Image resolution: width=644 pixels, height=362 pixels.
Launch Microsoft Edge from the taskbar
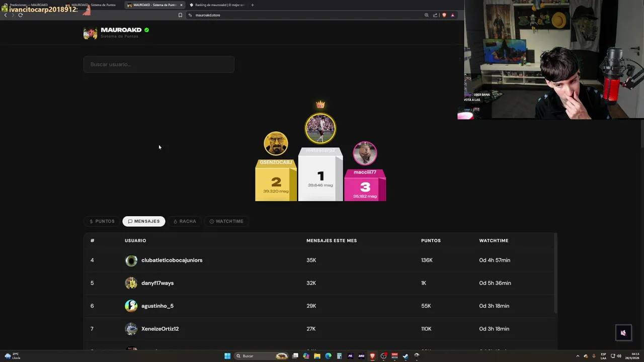point(328,356)
